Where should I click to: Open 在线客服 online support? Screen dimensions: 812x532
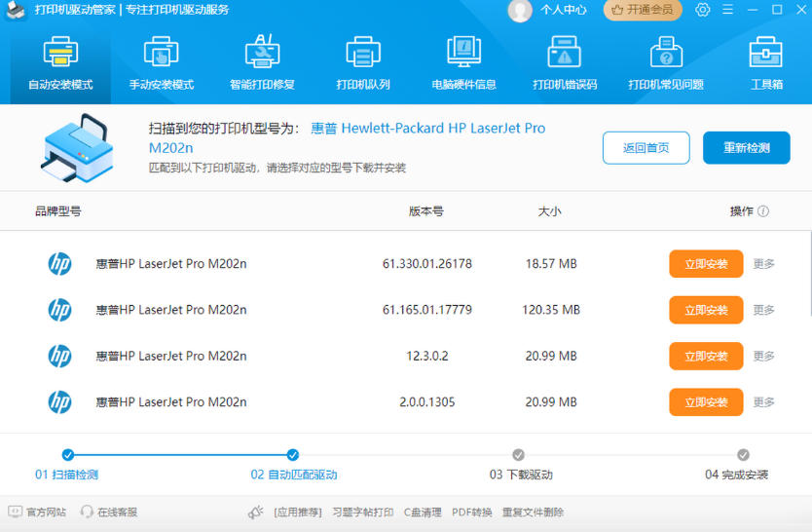109,513
